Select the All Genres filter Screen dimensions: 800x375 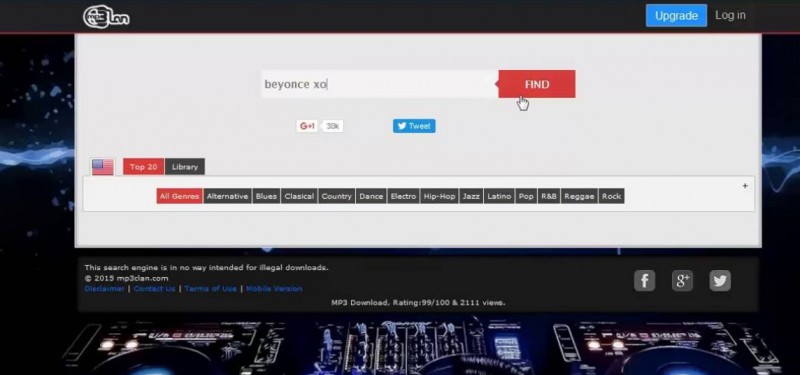pos(180,196)
